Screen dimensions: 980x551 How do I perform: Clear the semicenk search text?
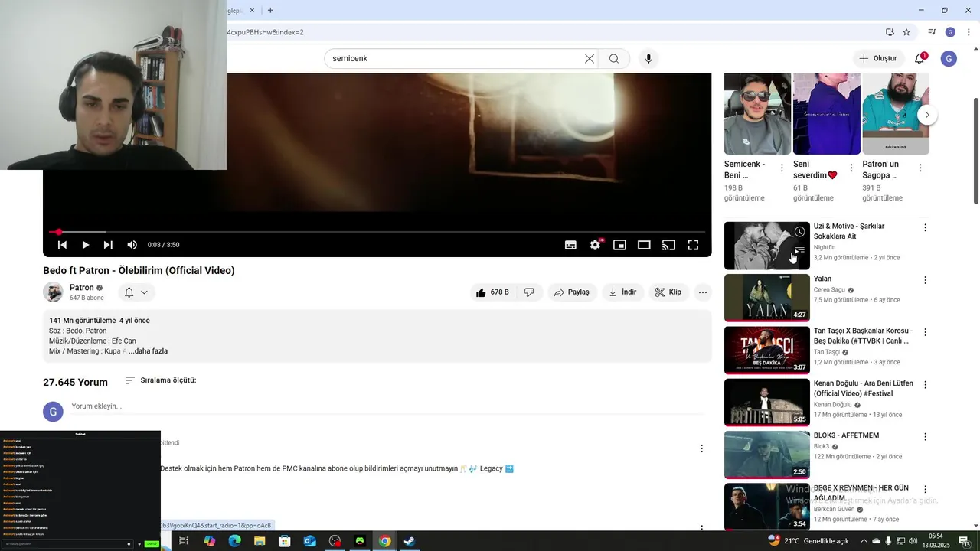tap(590, 59)
